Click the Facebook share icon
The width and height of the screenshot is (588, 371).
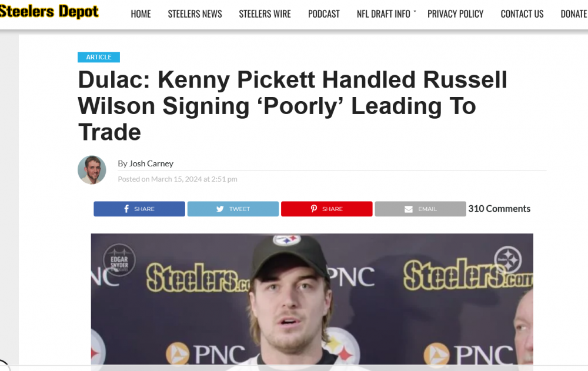(x=126, y=209)
